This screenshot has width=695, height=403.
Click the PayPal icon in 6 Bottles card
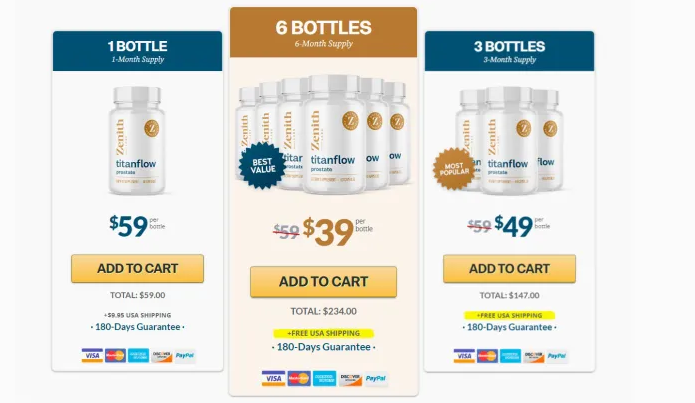click(376, 378)
